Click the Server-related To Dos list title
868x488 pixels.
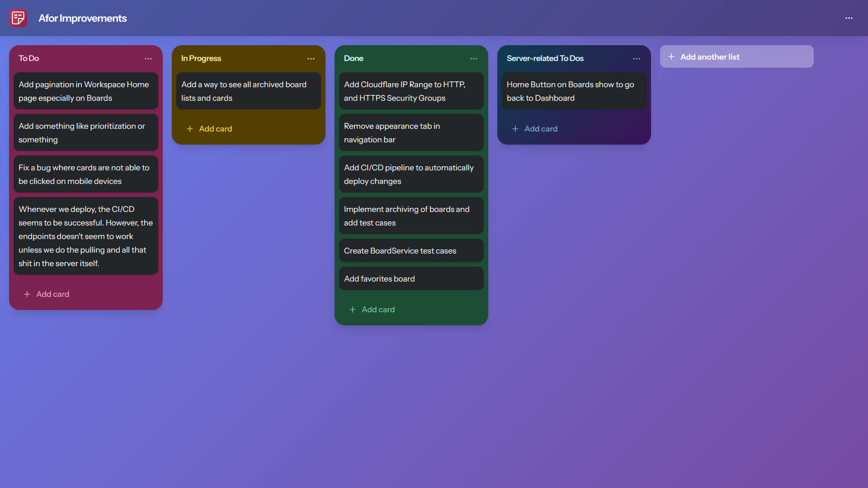[545, 58]
